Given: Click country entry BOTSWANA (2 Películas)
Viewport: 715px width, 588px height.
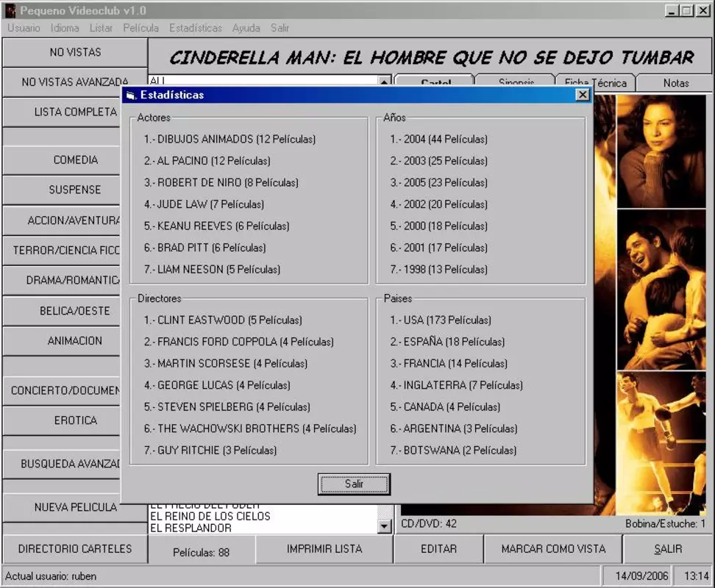Looking at the screenshot, I should click(x=453, y=451).
